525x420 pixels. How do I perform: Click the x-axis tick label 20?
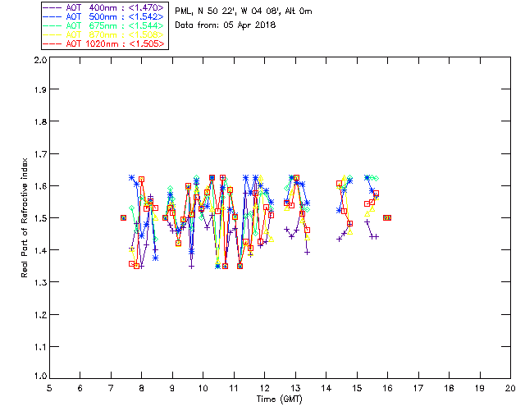[510, 388]
